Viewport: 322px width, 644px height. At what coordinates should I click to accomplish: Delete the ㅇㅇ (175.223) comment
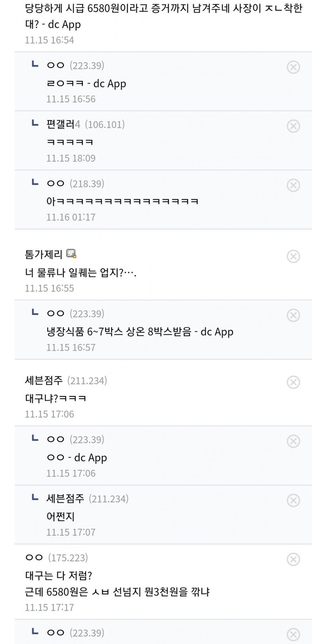coord(293,559)
